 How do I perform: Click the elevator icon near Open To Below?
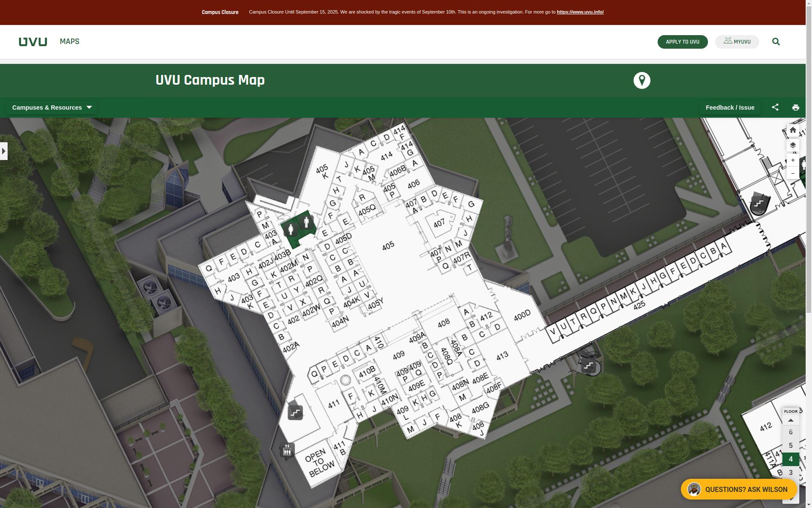point(287,450)
